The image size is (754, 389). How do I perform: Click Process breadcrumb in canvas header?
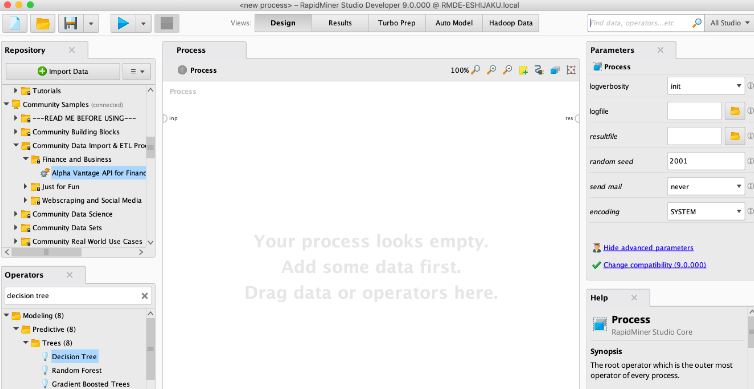click(203, 70)
